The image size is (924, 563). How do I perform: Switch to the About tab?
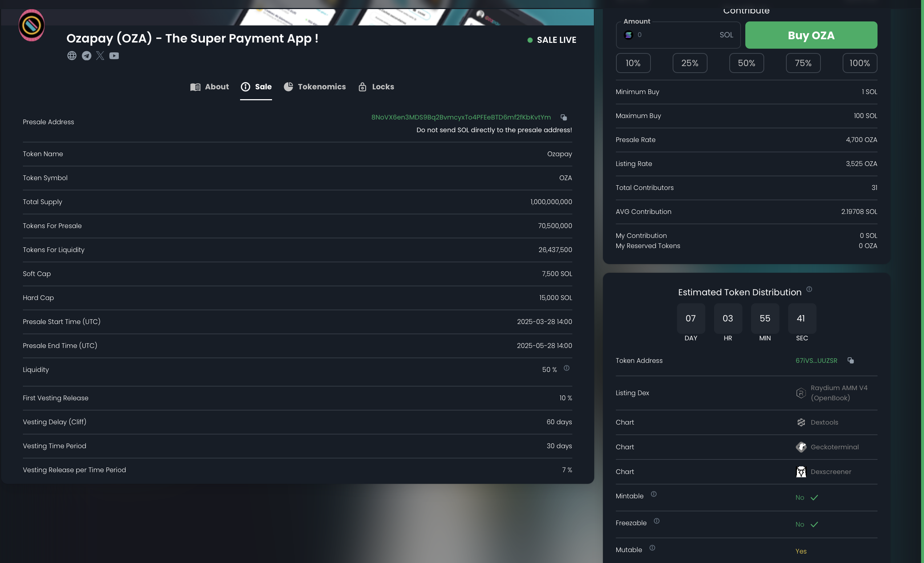210,87
